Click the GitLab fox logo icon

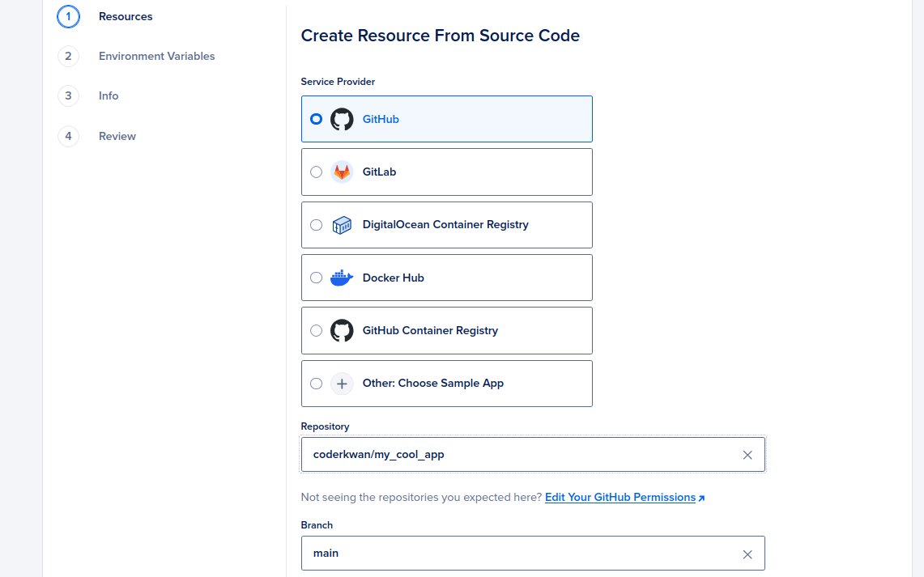point(342,172)
